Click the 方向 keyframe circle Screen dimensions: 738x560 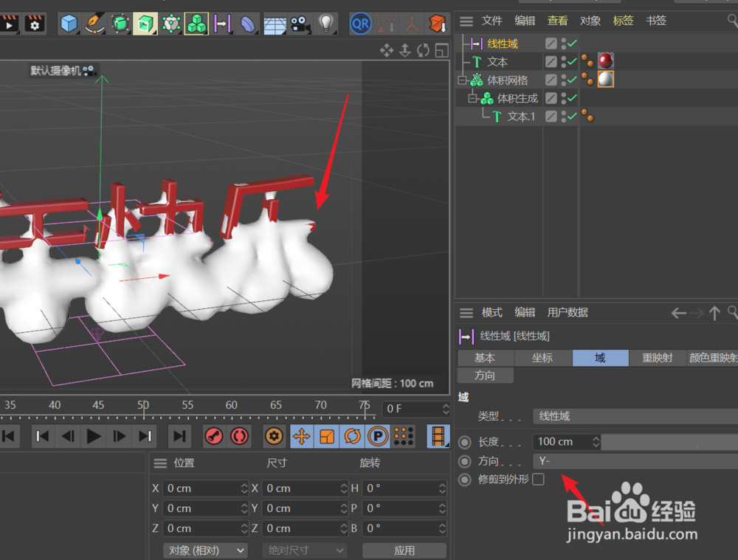click(465, 460)
